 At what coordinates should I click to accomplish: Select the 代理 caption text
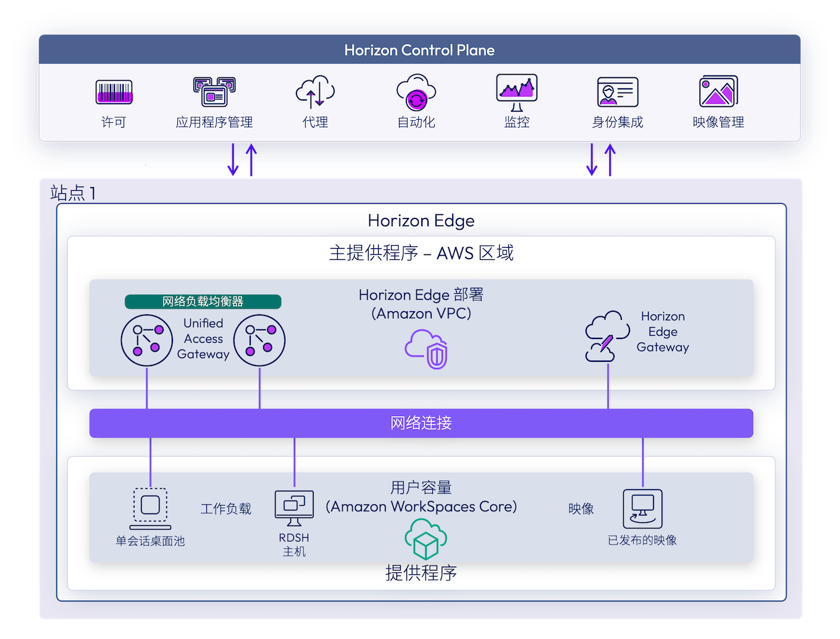[315, 122]
